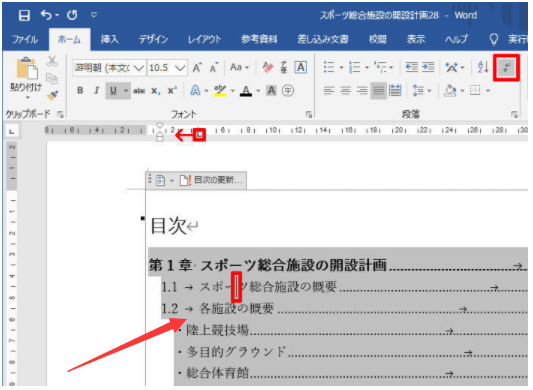This screenshot has height=390, width=533.
Task: Open the 表示 tab
Action: tap(416, 39)
